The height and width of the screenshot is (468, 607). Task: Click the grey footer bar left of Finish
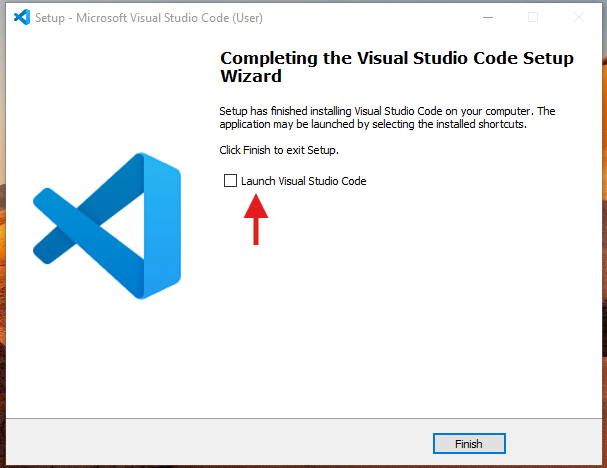pos(217,442)
